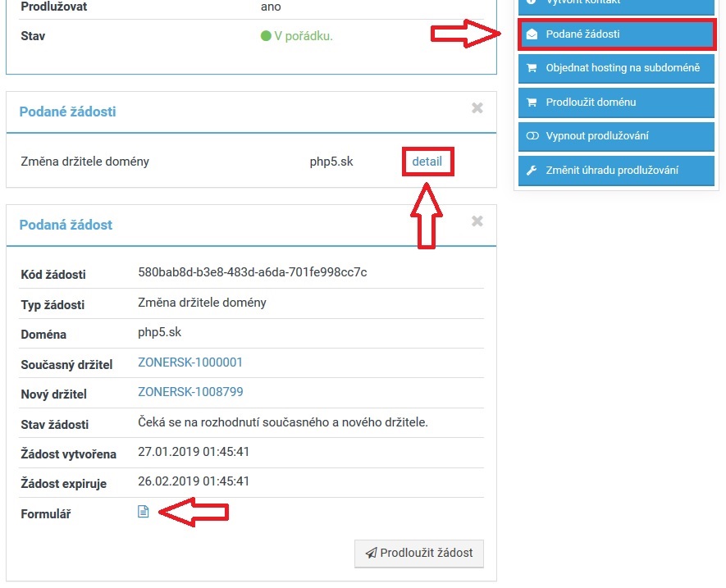Click the envelope icon beside Podané žádosti

pyautogui.click(x=532, y=34)
